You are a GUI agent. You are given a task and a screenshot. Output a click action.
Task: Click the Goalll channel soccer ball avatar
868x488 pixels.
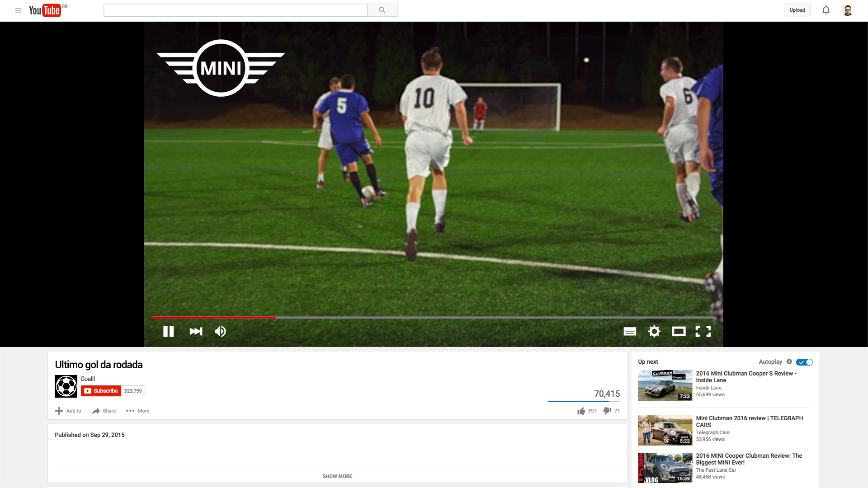[x=66, y=386]
